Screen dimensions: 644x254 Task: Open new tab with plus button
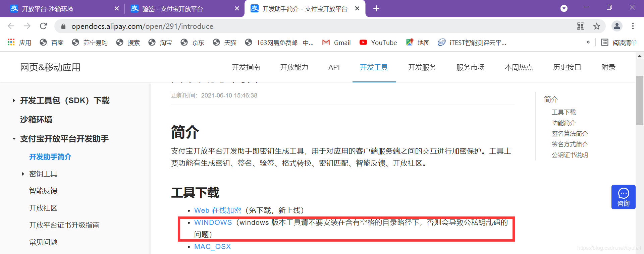coord(376,8)
